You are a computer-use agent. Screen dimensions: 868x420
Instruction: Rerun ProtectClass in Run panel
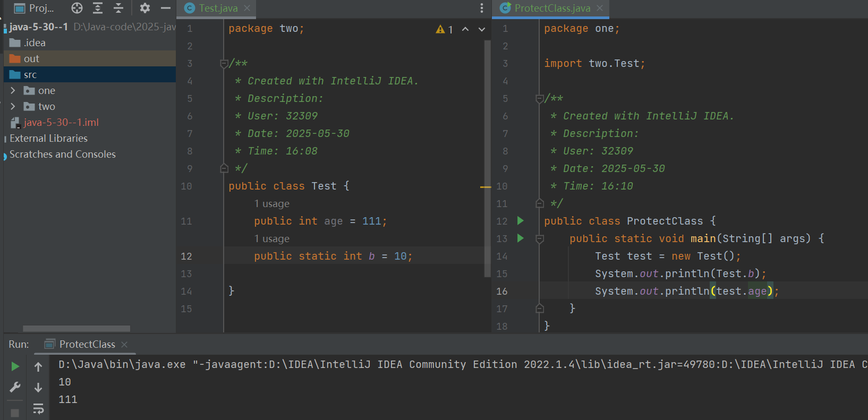coord(15,366)
